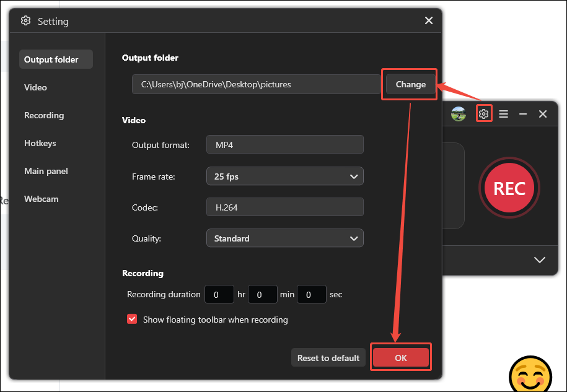Screen dimensions: 567x392
Task: Click the recording duration minutes field
Action: click(x=262, y=294)
